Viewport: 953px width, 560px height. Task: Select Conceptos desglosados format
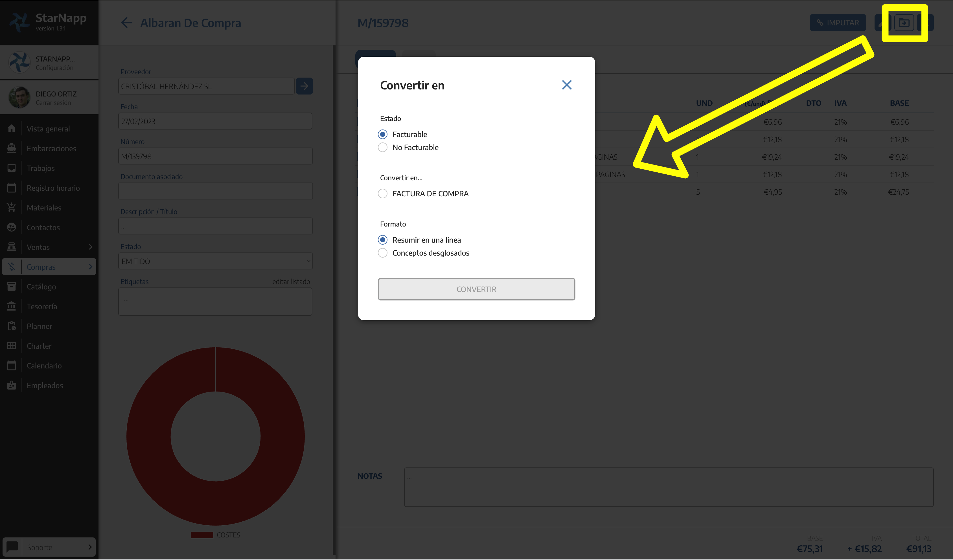[x=383, y=253]
